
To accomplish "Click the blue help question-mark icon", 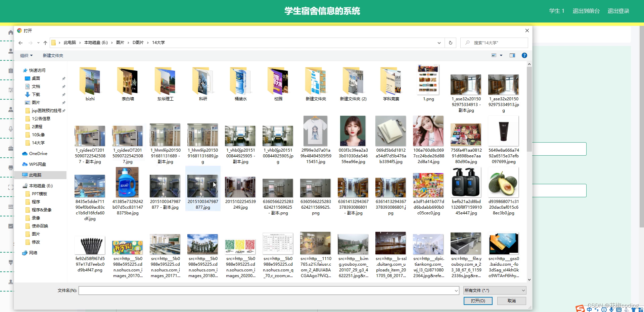I will 524,55.
